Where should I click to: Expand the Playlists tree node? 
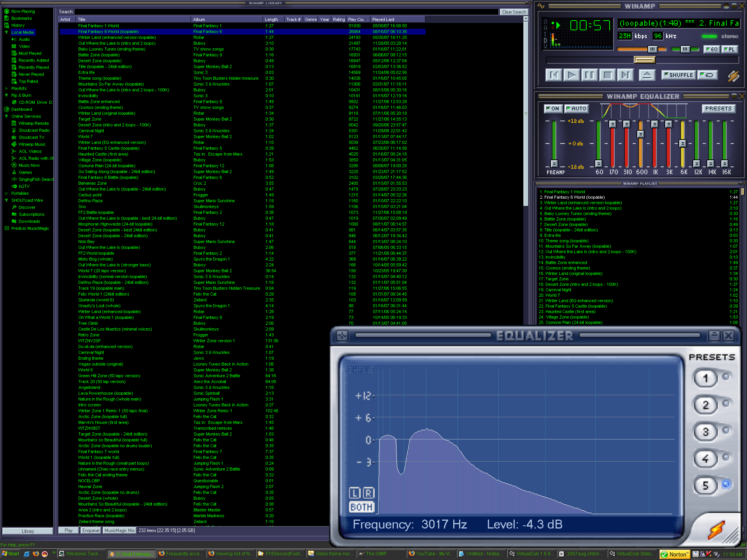(6, 88)
